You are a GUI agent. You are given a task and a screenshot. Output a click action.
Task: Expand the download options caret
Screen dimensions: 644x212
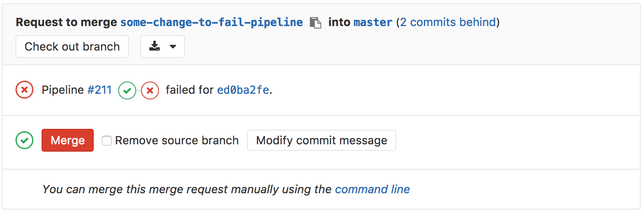coord(173,46)
